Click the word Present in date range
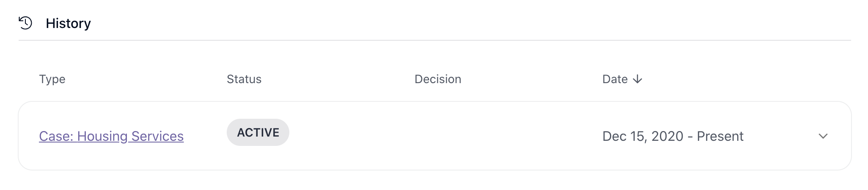The width and height of the screenshot is (868, 190). (x=720, y=136)
